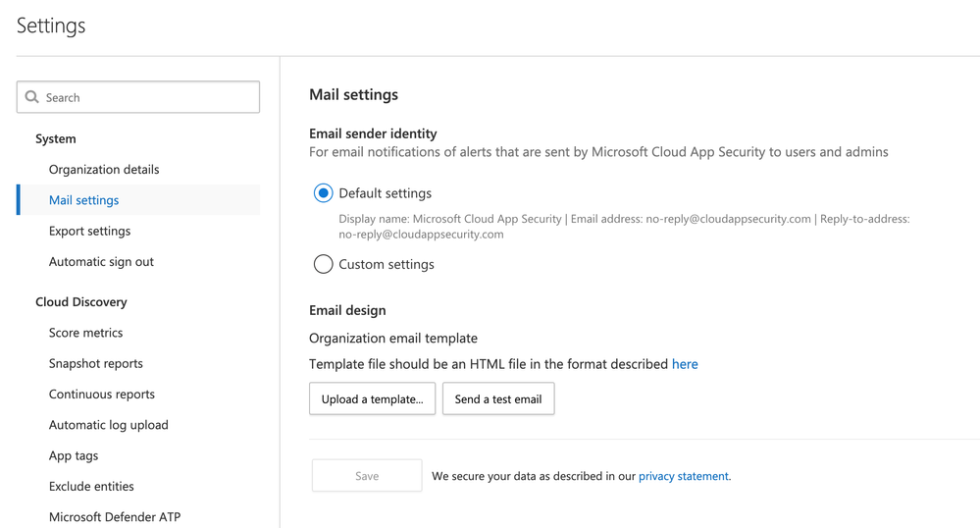Click Send a test email button

click(x=498, y=398)
